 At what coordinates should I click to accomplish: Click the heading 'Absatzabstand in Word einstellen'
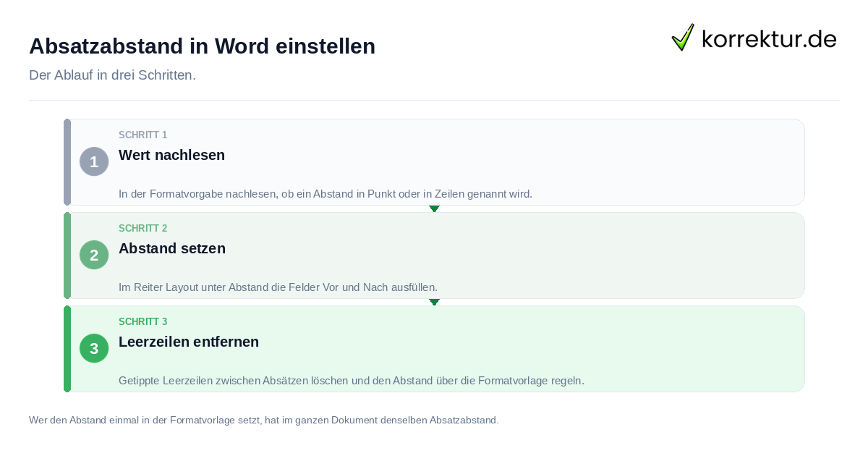pos(202,46)
